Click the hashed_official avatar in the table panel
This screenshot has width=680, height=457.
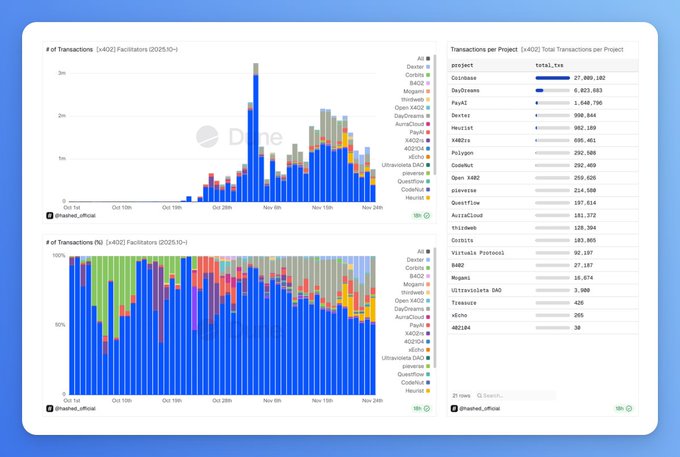point(454,409)
